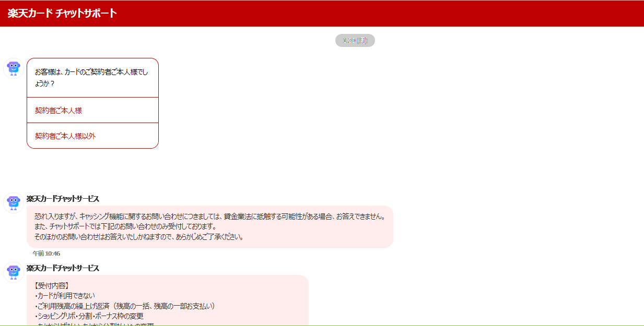Click the date badge at top of chat
Viewport: 644px width, 326px height.
click(x=355, y=40)
